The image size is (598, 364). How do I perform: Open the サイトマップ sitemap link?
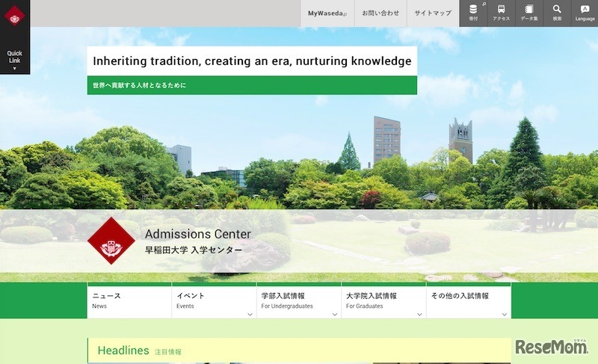(433, 13)
